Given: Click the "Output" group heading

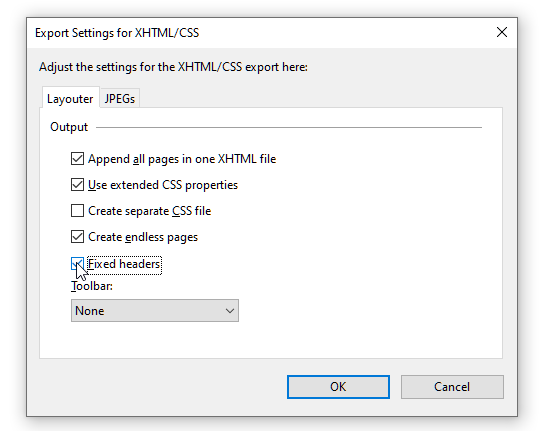Looking at the screenshot, I should [x=69, y=127].
